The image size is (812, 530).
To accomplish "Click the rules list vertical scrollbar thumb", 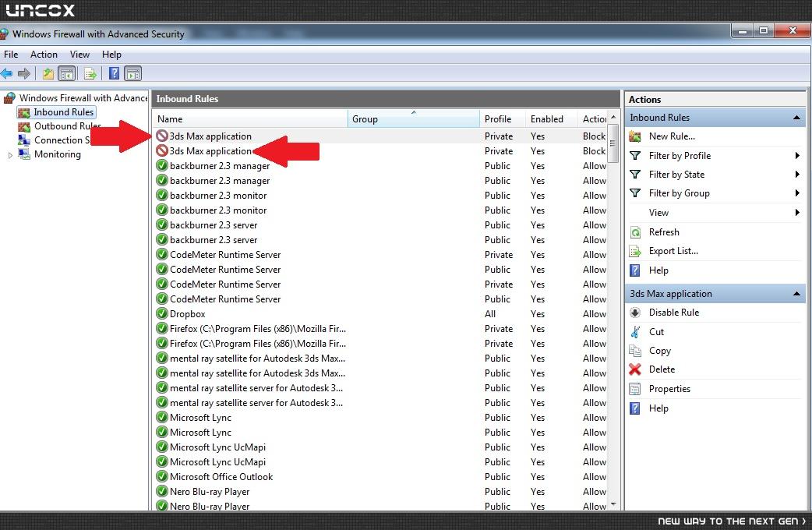I will pyautogui.click(x=613, y=143).
